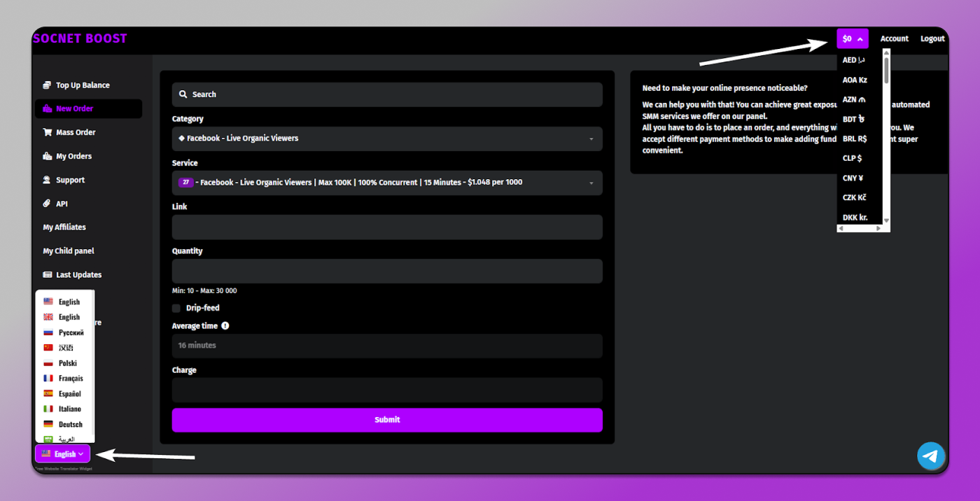Click the currency list scroll right arrow
This screenshot has width=980, height=501.
[879, 229]
